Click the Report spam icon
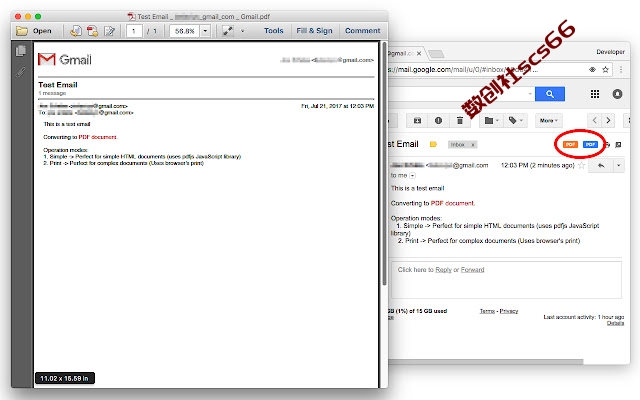 [438, 120]
